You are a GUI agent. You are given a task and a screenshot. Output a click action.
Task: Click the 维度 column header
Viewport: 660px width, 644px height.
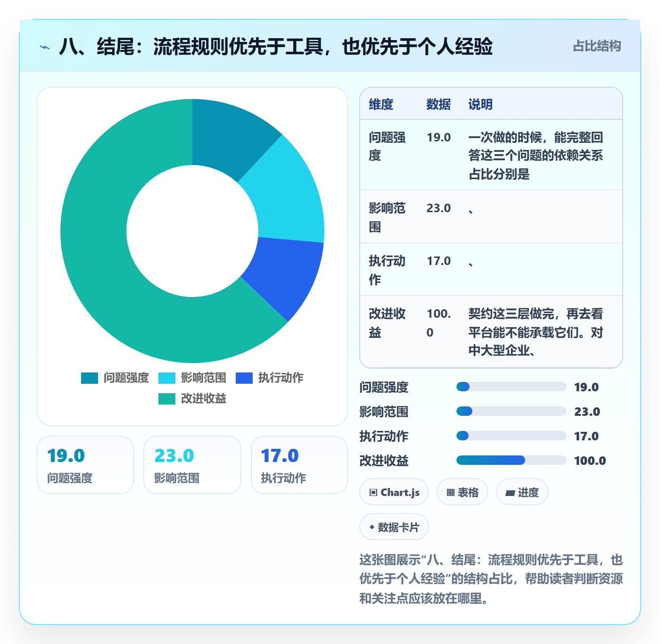tap(381, 104)
